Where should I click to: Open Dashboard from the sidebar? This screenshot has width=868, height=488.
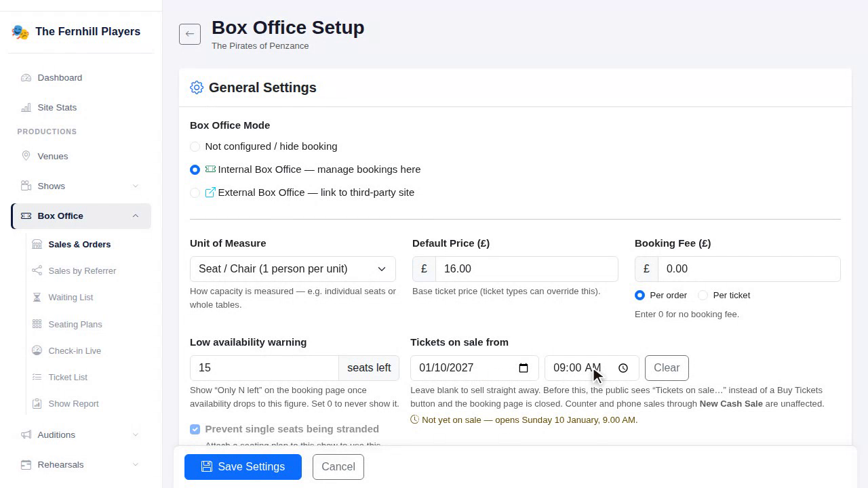(x=81, y=78)
